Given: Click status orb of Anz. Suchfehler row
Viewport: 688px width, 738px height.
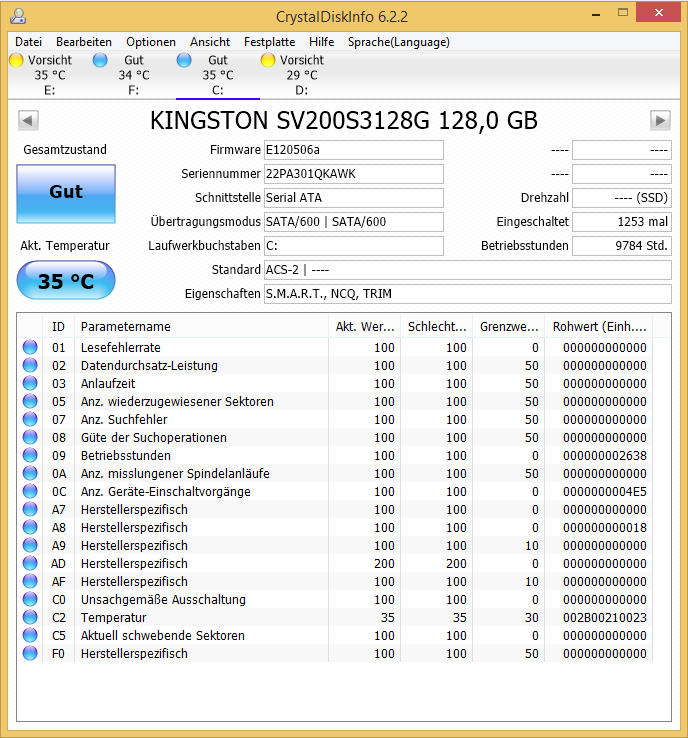Looking at the screenshot, I should point(30,419).
